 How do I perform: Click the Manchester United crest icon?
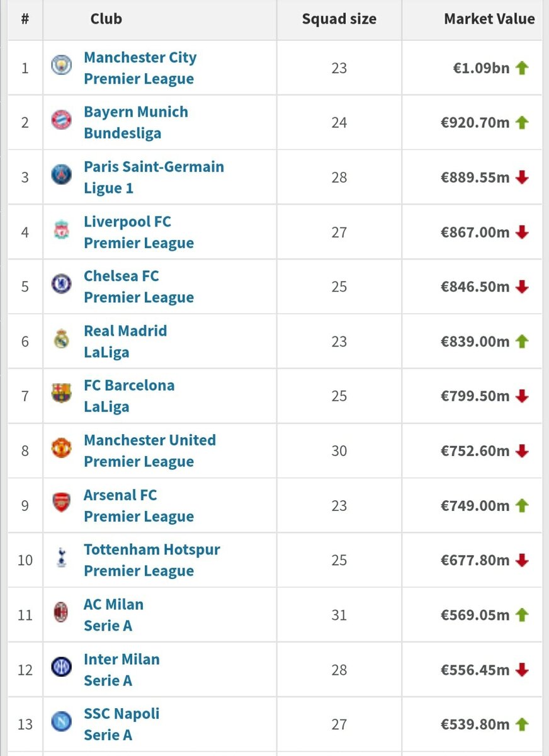pyautogui.click(x=61, y=449)
